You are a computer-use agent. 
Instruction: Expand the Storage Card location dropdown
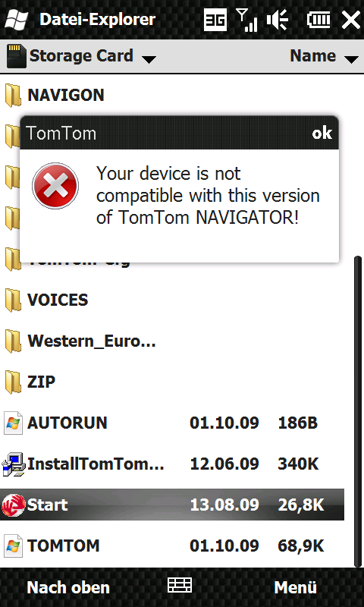pyautogui.click(x=81, y=56)
